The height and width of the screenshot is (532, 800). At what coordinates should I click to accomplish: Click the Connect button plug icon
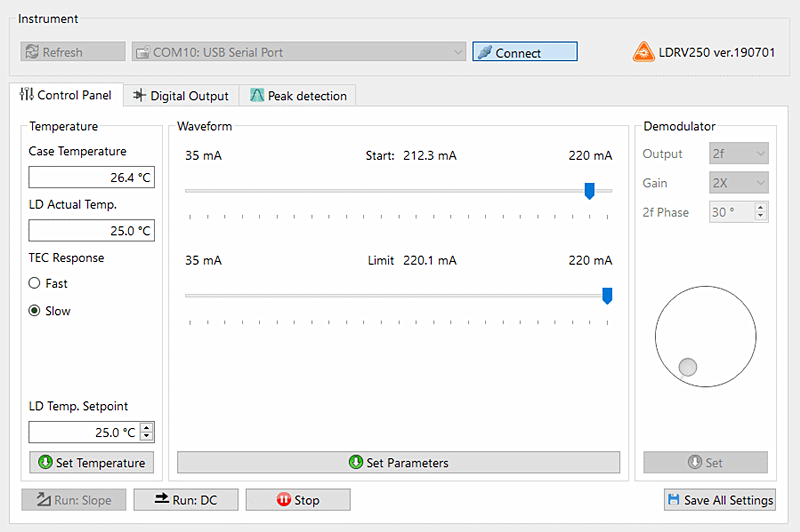[483, 53]
